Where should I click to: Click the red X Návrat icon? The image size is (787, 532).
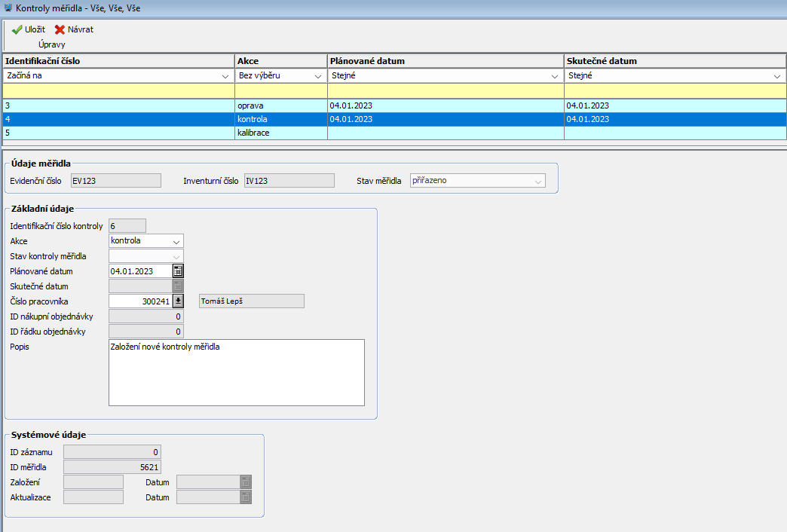60,29
